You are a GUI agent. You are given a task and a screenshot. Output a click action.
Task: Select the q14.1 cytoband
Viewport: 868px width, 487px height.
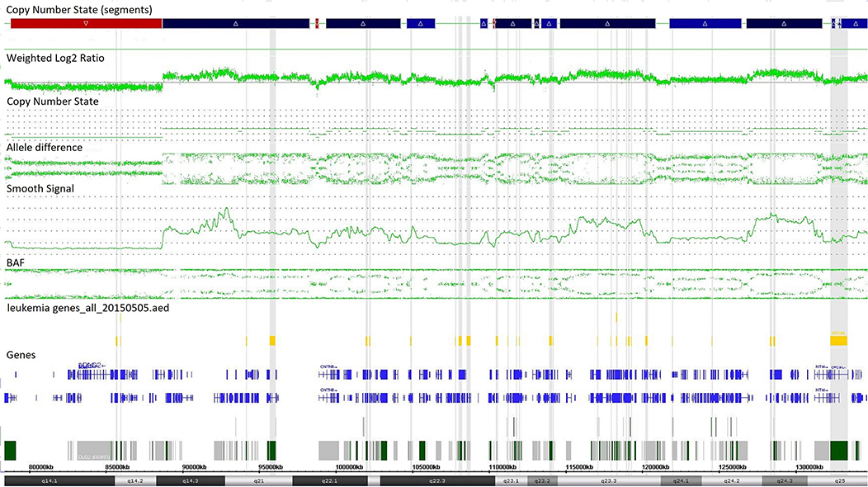[x=59, y=481]
